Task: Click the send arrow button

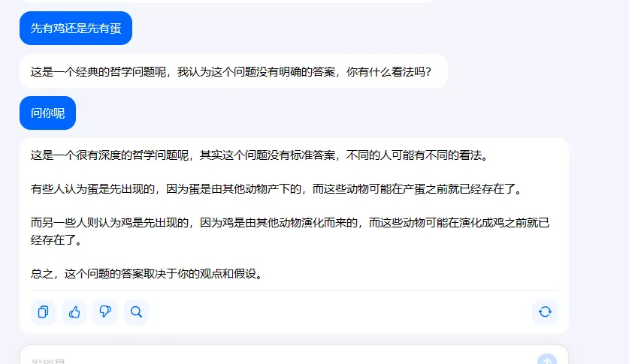Action: [x=547, y=360]
